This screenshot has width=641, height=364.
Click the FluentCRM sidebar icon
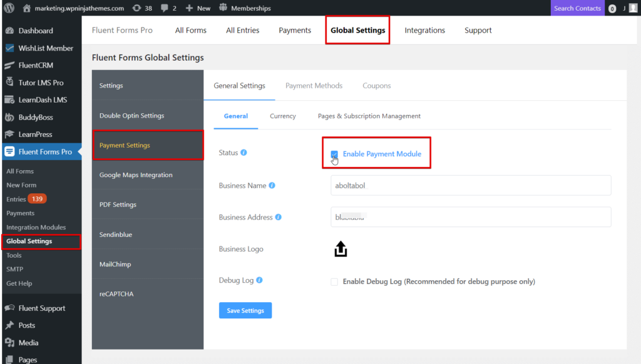click(10, 66)
